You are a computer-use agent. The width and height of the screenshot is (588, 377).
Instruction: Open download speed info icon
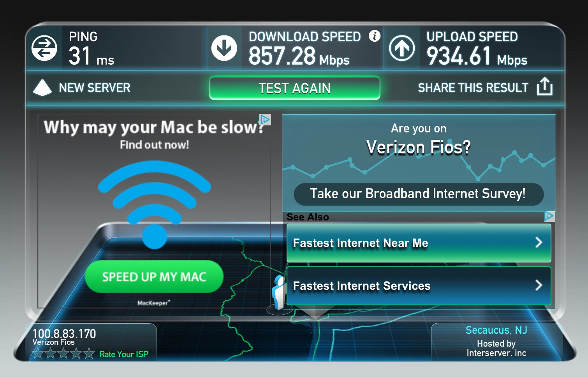374,36
